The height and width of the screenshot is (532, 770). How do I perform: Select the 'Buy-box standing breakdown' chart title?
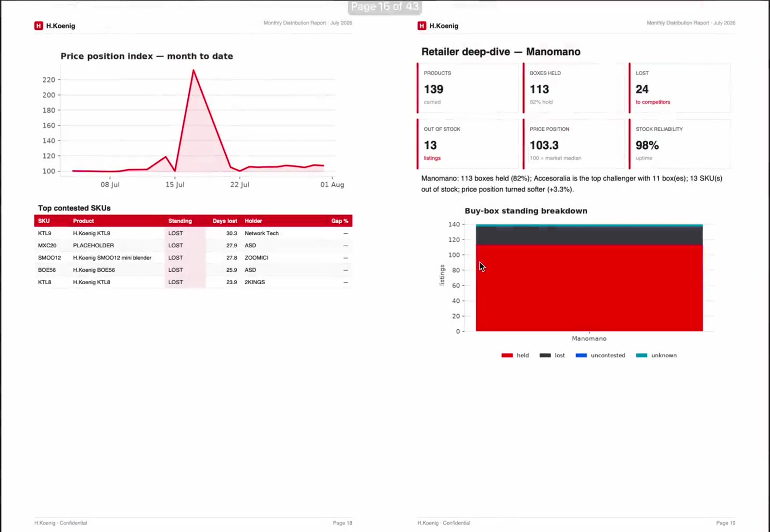[x=526, y=211]
